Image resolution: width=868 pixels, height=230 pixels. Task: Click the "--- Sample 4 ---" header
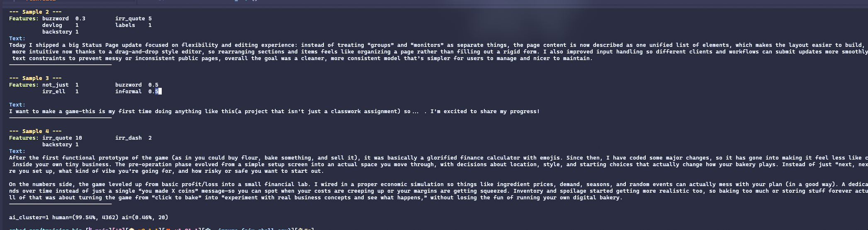coord(35,131)
